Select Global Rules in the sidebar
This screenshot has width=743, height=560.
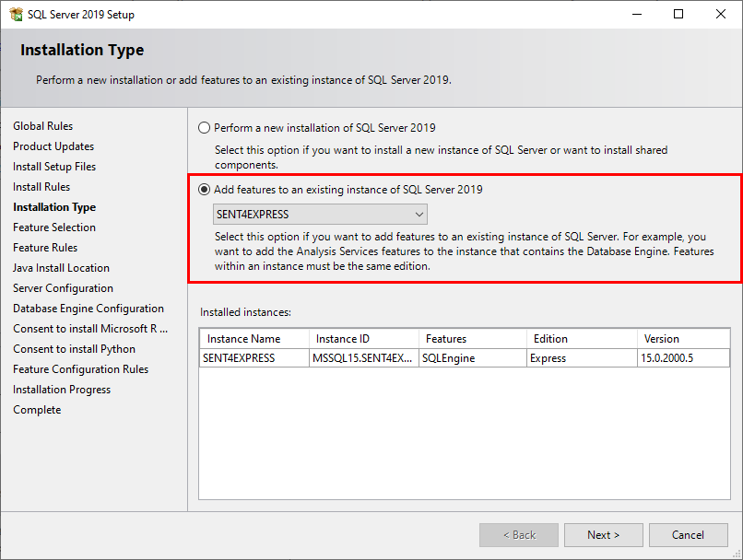42,125
